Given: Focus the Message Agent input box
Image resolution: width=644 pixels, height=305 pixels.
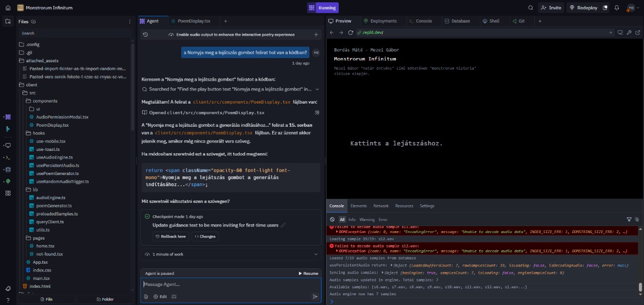Looking at the screenshot, I should (x=230, y=284).
